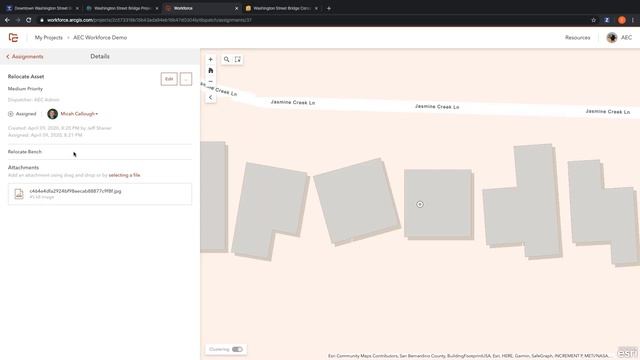
Task: Open the map search tool
Action: coord(227,60)
